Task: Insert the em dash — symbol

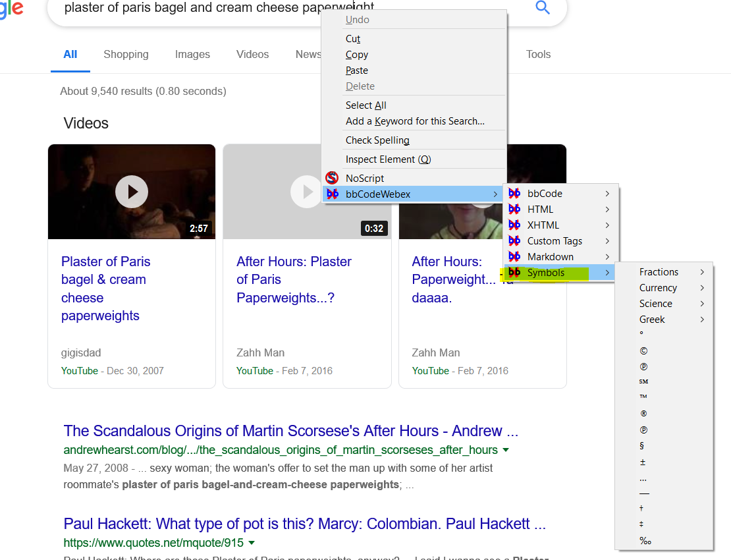Action: [644, 493]
